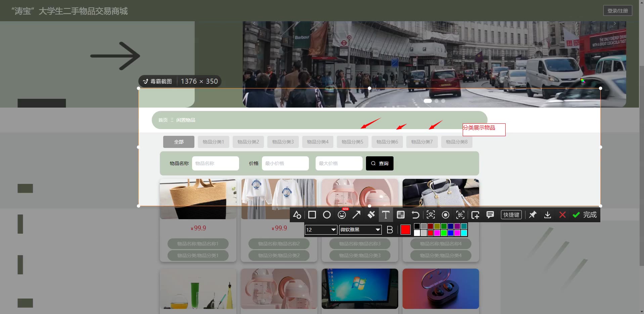Start long scrolling screenshot capture
This screenshot has width=644, height=314.
tap(460, 215)
